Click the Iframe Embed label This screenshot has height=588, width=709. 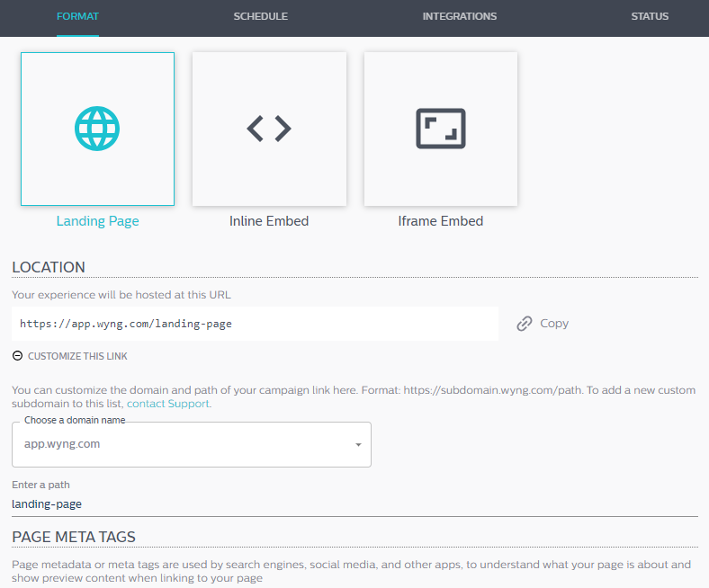click(441, 221)
